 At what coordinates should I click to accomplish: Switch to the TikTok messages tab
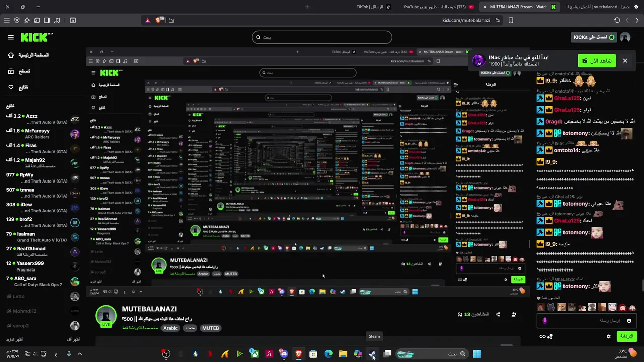coord(373,7)
